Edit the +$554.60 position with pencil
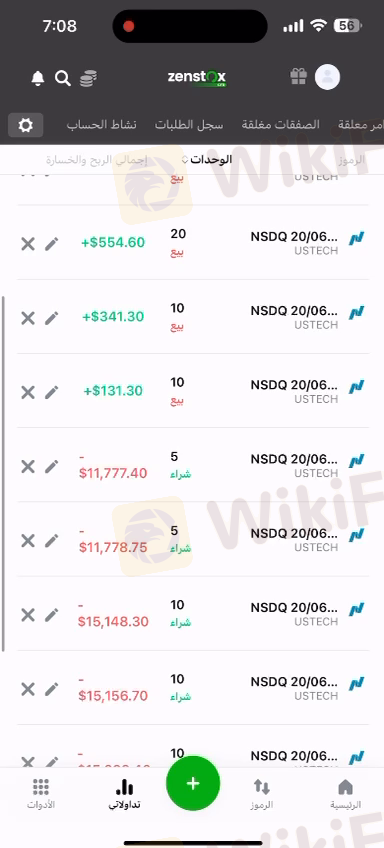 click(x=51, y=244)
